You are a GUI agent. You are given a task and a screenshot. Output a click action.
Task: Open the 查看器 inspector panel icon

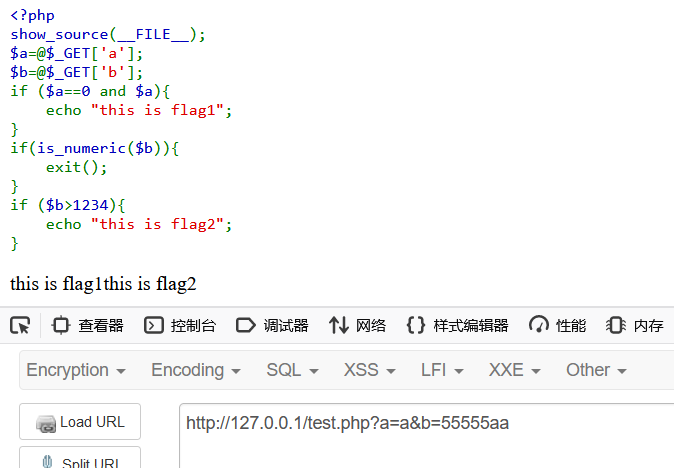coord(62,325)
